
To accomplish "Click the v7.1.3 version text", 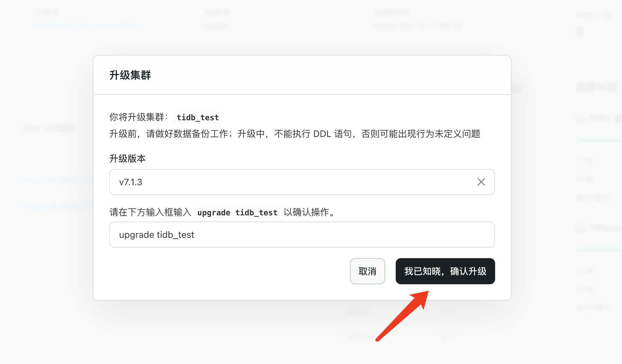I will click(130, 182).
